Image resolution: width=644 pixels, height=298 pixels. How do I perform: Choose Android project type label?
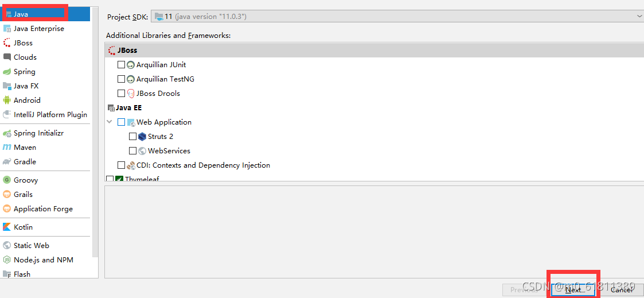(27, 100)
